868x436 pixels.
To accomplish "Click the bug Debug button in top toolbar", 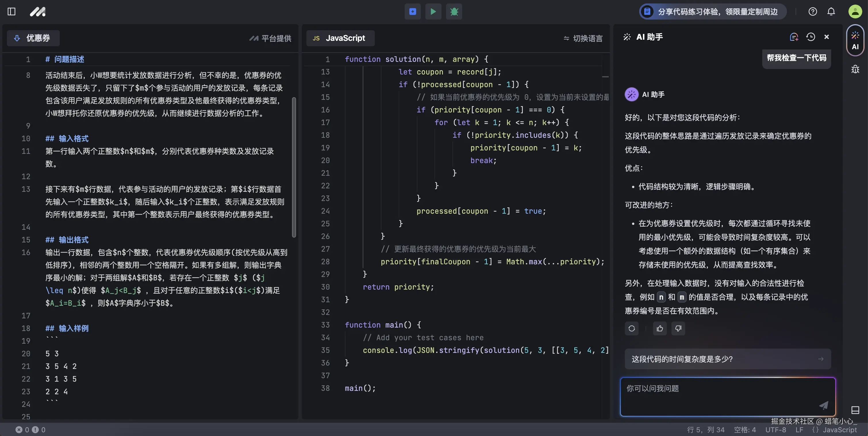I will (x=454, y=12).
